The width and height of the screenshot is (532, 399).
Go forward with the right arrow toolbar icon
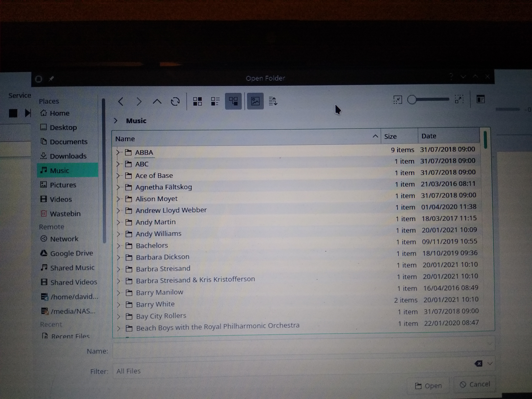pos(139,101)
